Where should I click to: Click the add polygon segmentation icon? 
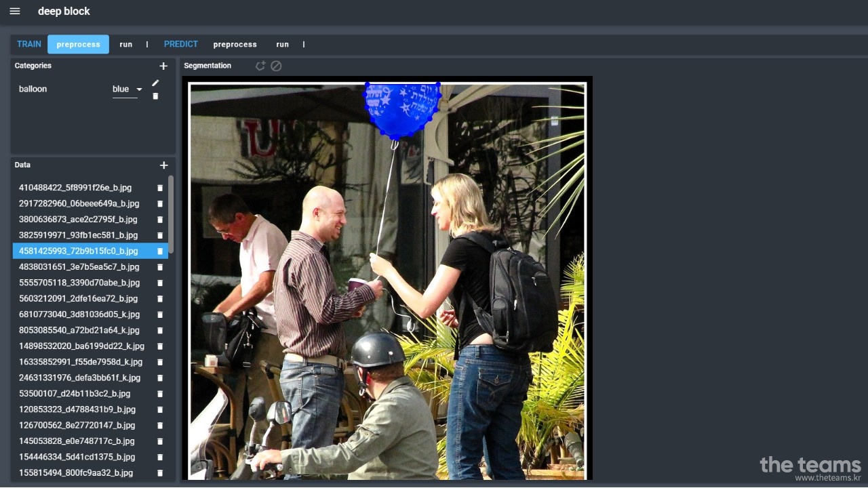point(260,66)
